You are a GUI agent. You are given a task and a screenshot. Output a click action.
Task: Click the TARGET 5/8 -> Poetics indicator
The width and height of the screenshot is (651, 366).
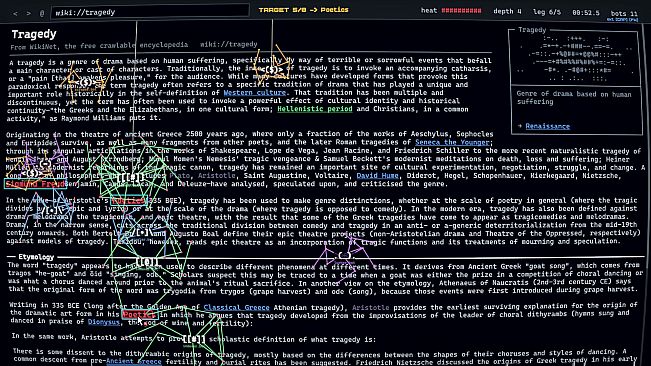tap(303, 10)
